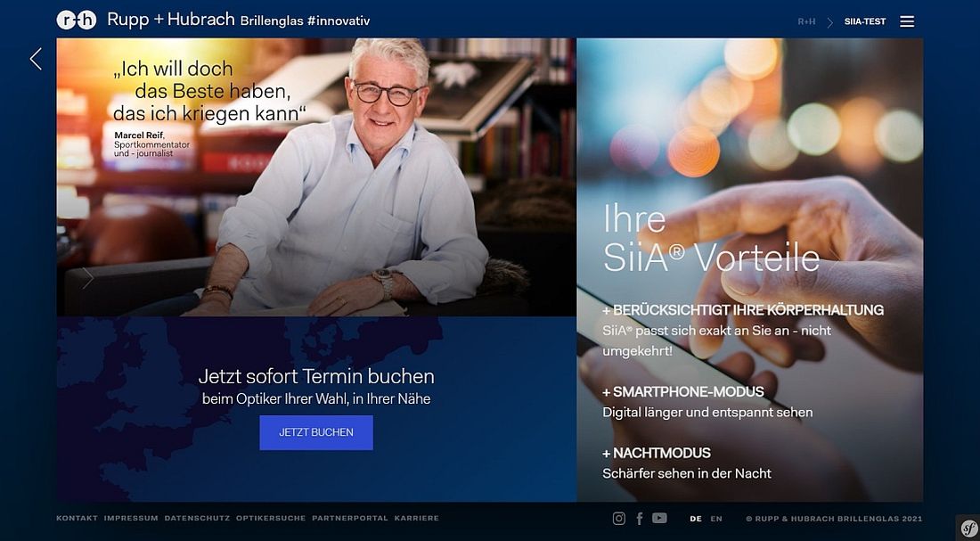Open the hamburger menu icon

pos(907,21)
